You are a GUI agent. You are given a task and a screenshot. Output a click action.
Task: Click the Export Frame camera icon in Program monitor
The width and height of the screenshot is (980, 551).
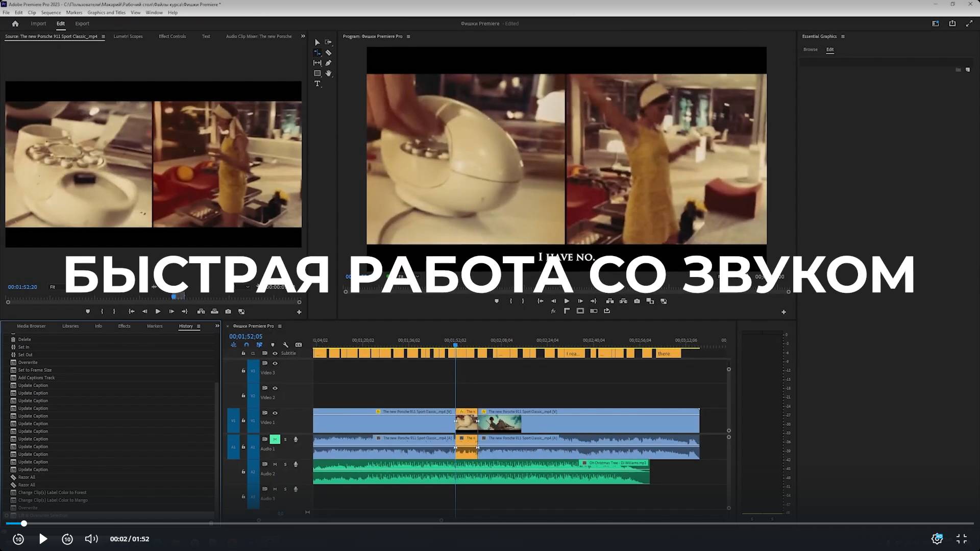coord(636,301)
